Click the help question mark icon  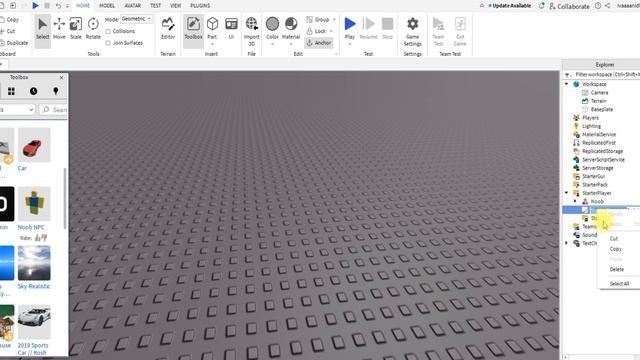pyautogui.click(x=598, y=6)
